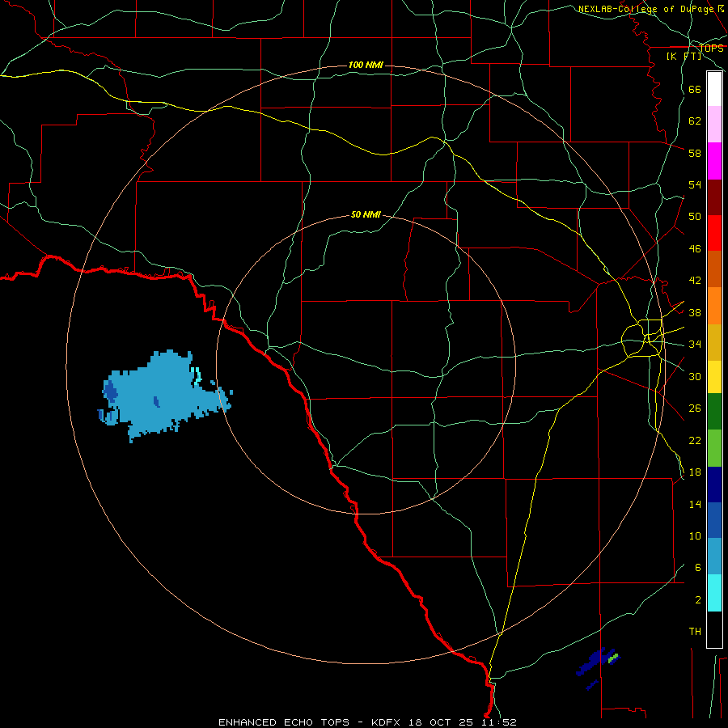Click the medium blue legend swatch
Screen dimensions: 728x728
[x=714, y=520]
